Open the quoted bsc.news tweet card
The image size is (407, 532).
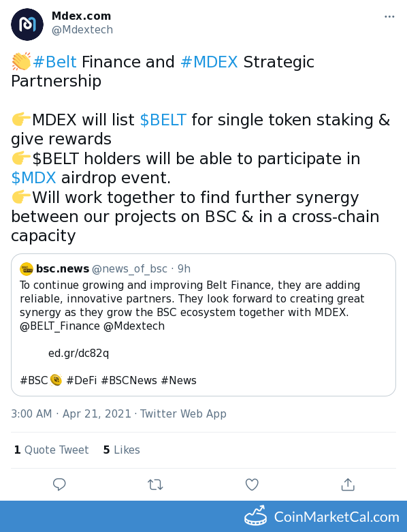pos(203,325)
